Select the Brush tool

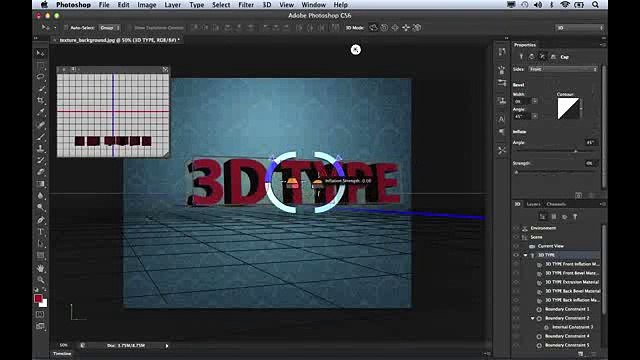(x=40, y=136)
